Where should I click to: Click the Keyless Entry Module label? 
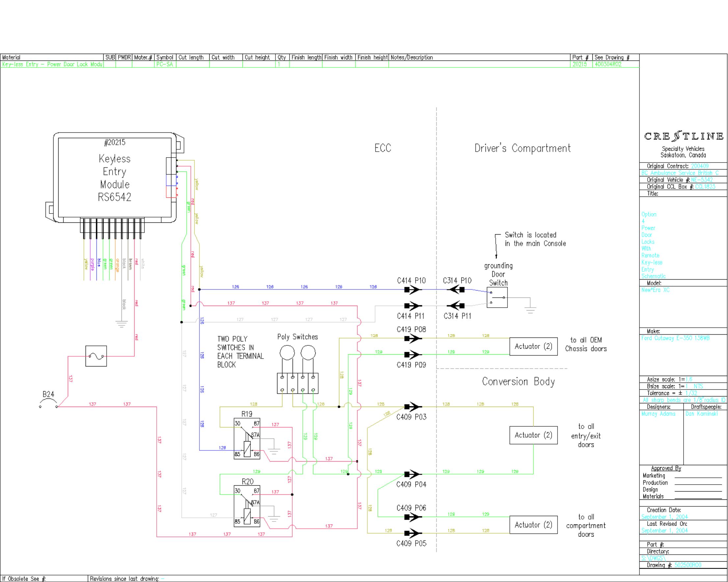(x=115, y=171)
